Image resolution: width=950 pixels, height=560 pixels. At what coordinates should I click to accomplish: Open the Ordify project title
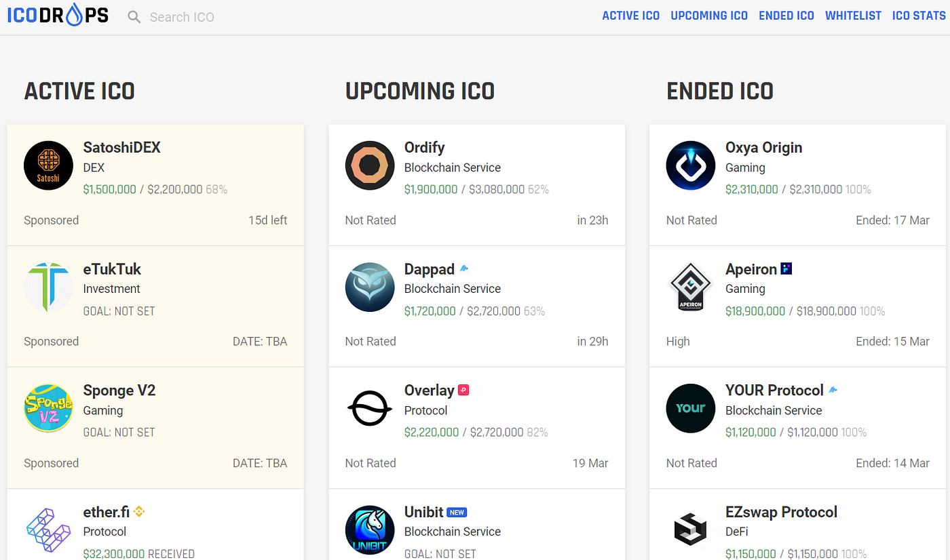425,148
